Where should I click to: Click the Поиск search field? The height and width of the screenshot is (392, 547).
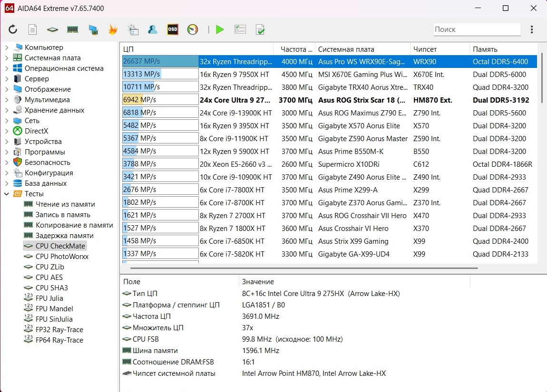pos(477,29)
